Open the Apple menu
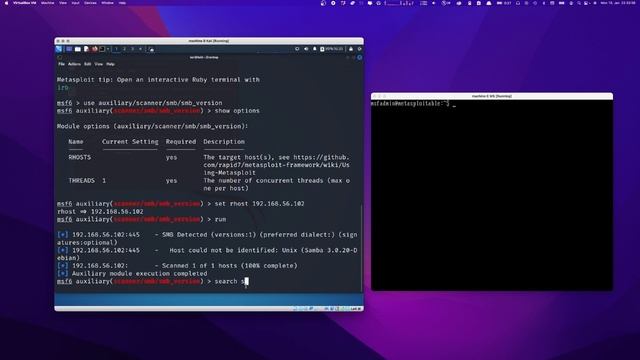640x360 pixels. click(6, 3)
